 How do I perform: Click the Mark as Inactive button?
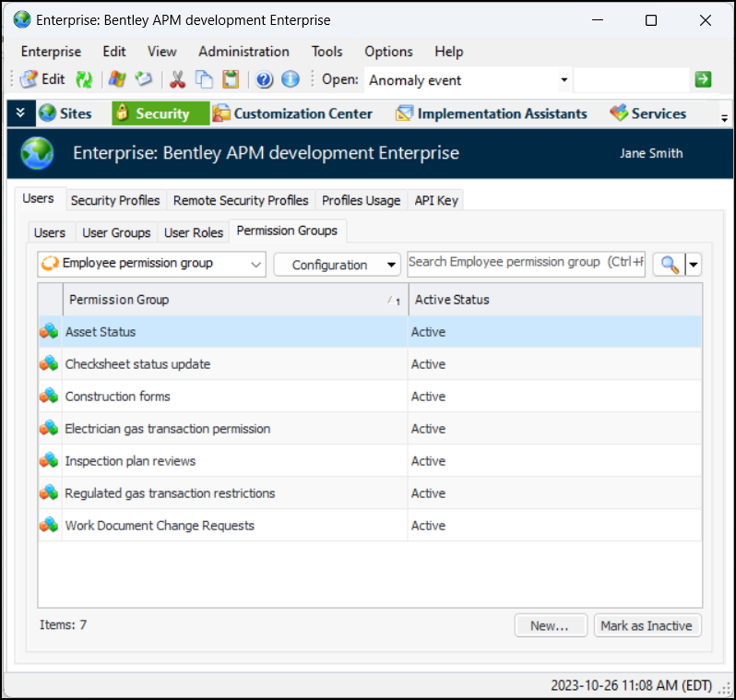point(647,625)
